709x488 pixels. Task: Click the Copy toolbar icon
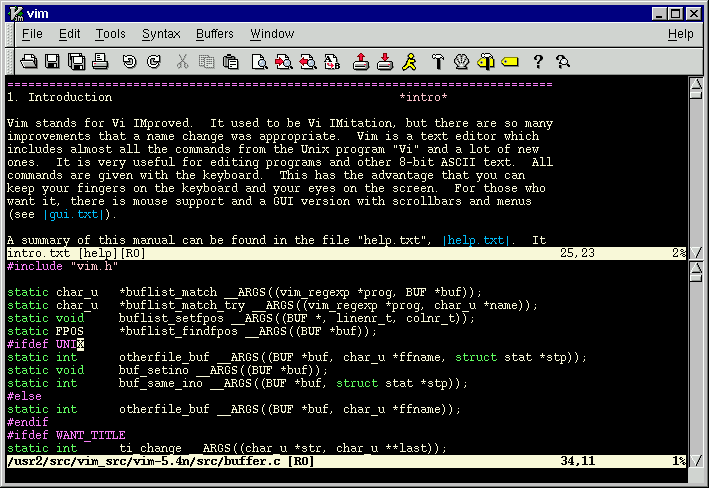coord(207,62)
